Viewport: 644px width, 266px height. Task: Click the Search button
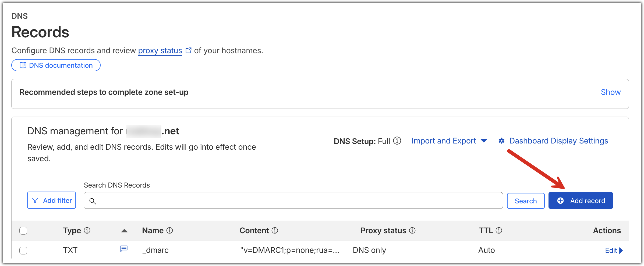[x=526, y=201]
